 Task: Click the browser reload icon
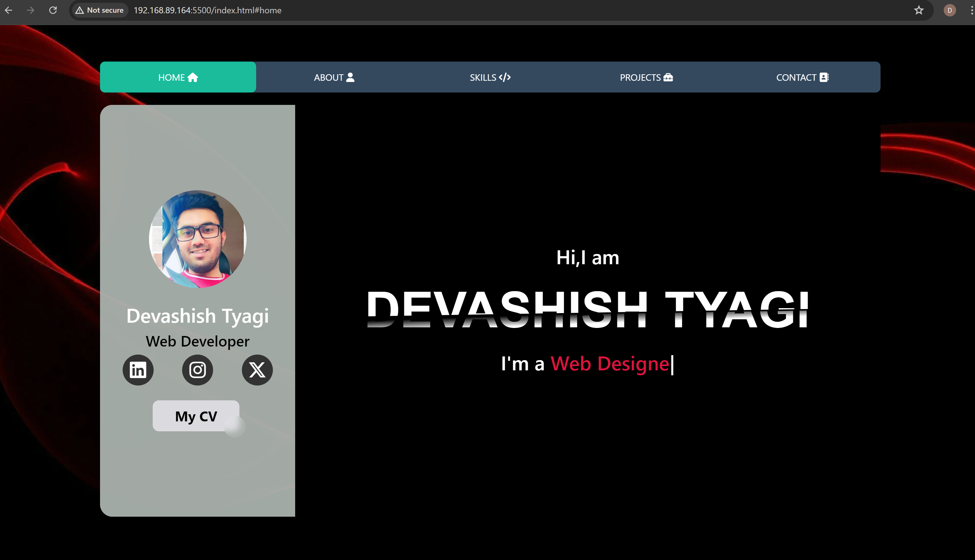pyautogui.click(x=53, y=11)
